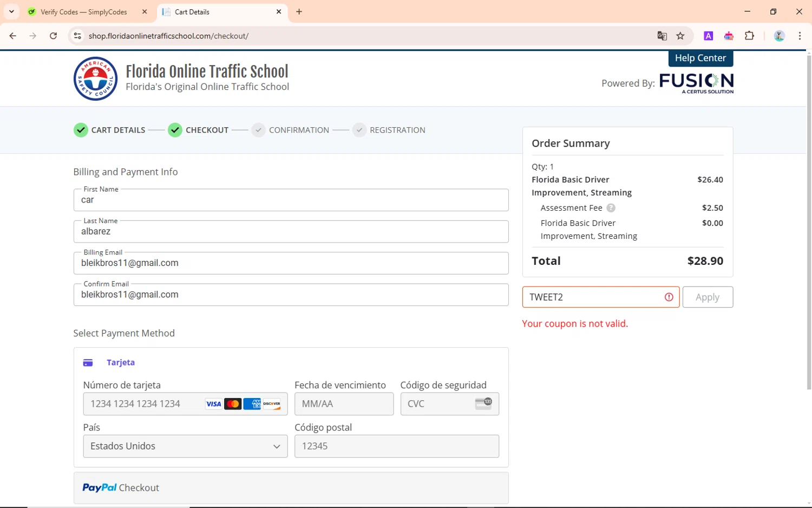
Task: Click the American Safety Council logo
Action: [95, 79]
